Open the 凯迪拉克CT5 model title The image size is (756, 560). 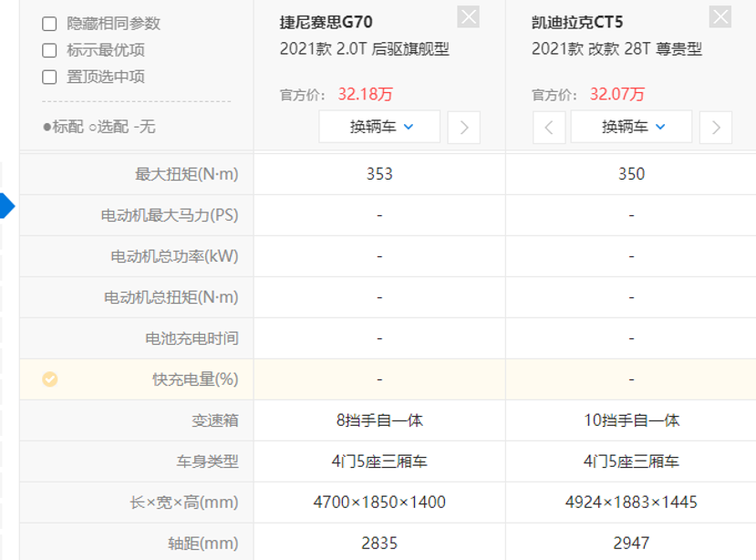point(577,22)
